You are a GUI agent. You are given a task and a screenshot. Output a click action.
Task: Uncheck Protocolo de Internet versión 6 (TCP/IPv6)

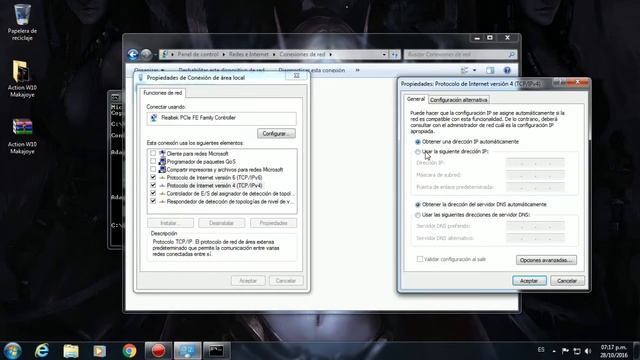tap(153, 177)
